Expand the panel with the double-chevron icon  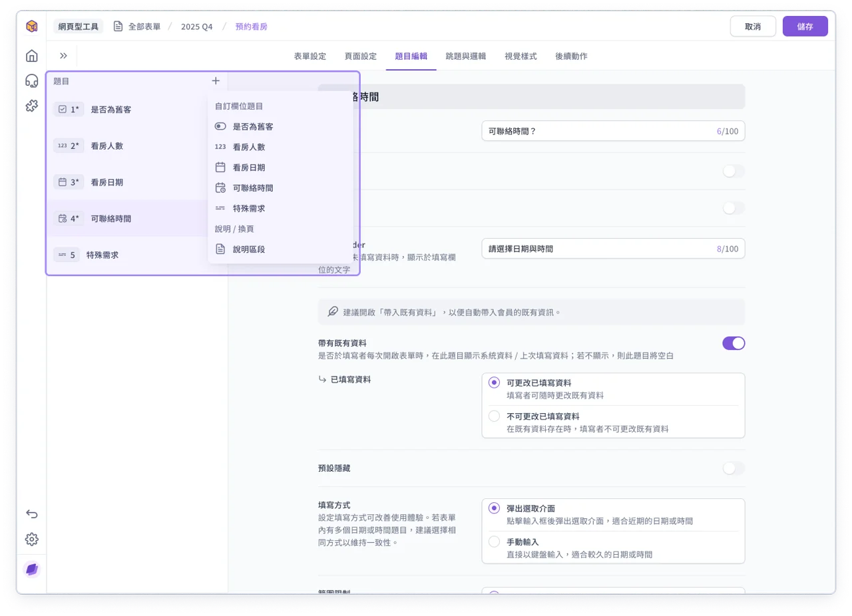[x=63, y=56]
